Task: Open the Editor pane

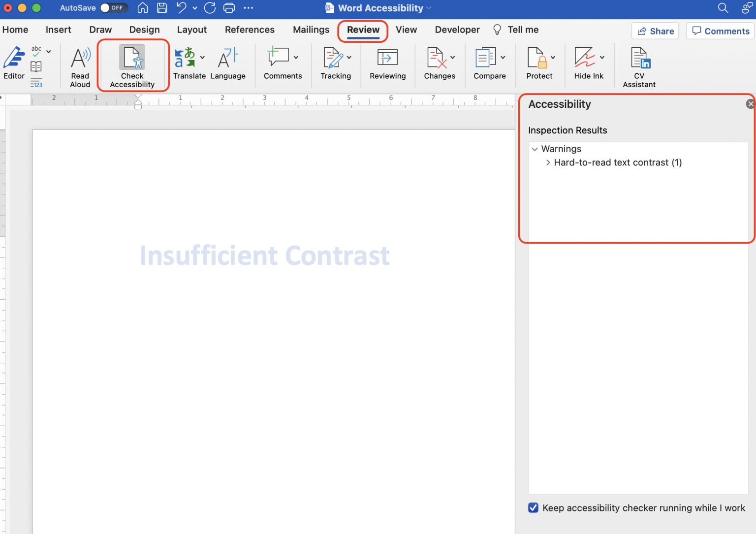Action: point(14,64)
